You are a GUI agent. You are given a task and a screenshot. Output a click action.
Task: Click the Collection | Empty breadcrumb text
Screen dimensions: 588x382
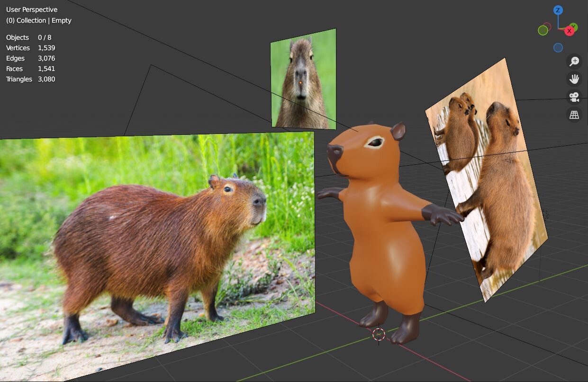(39, 20)
